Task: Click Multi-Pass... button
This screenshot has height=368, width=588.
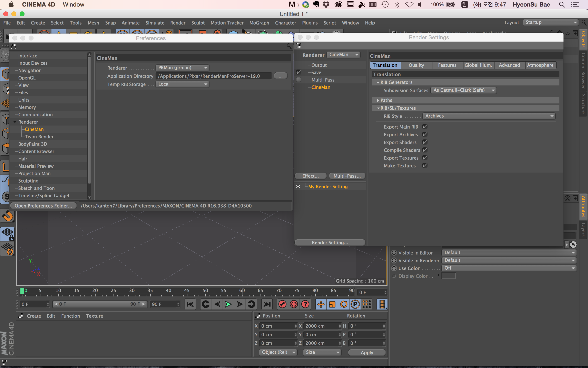Action: click(347, 176)
